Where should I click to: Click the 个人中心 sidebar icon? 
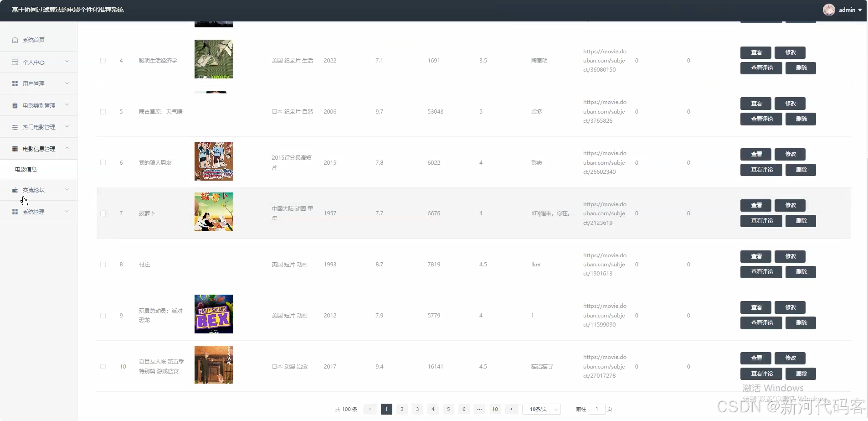[x=15, y=62]
